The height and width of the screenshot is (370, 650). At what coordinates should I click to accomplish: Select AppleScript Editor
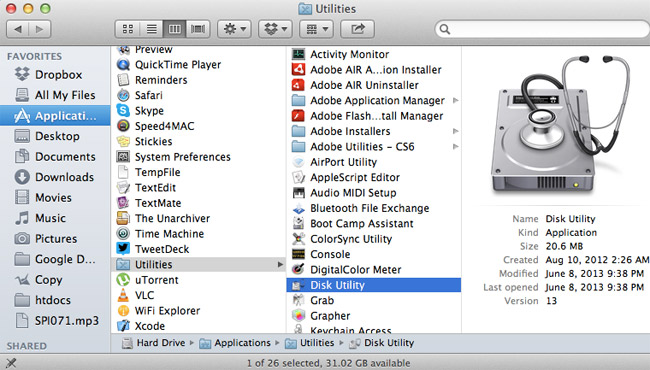(x=374, y=177)
